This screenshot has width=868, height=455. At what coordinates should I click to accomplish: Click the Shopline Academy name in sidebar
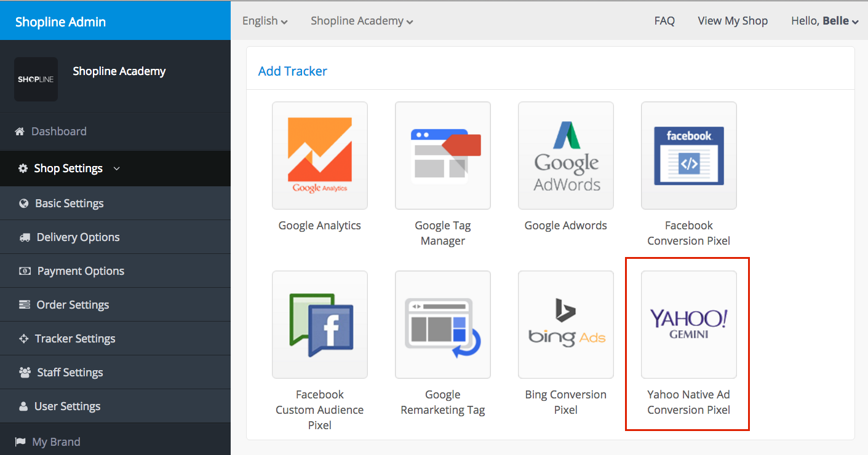[x=119, y=71]
